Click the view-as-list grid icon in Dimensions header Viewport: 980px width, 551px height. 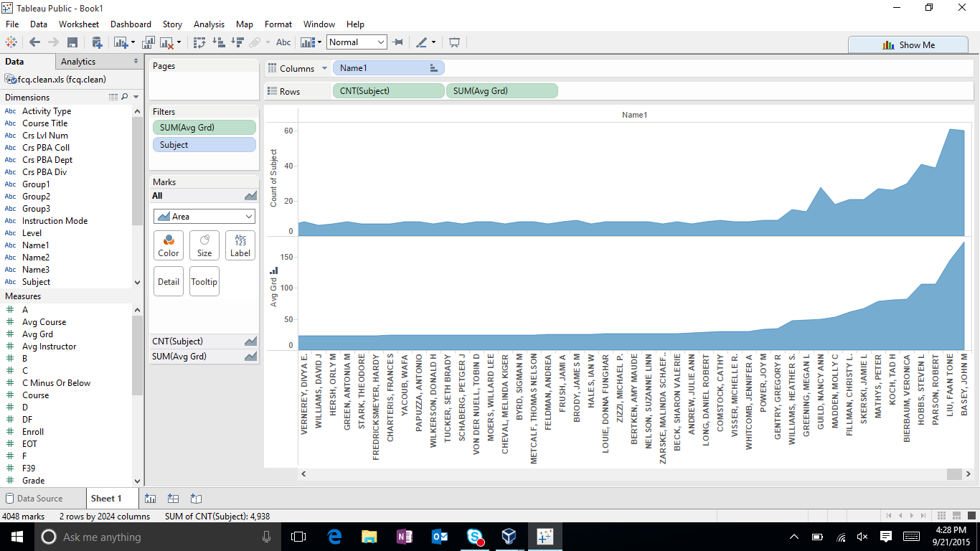(x=113, y=97)
